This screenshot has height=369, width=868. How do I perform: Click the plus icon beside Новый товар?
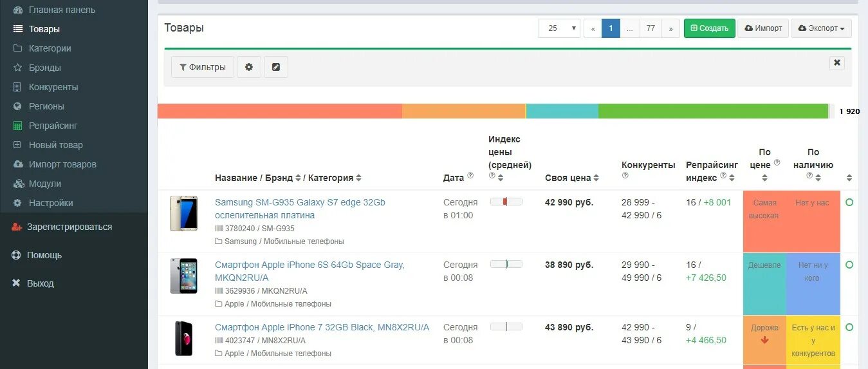[17, 145]
